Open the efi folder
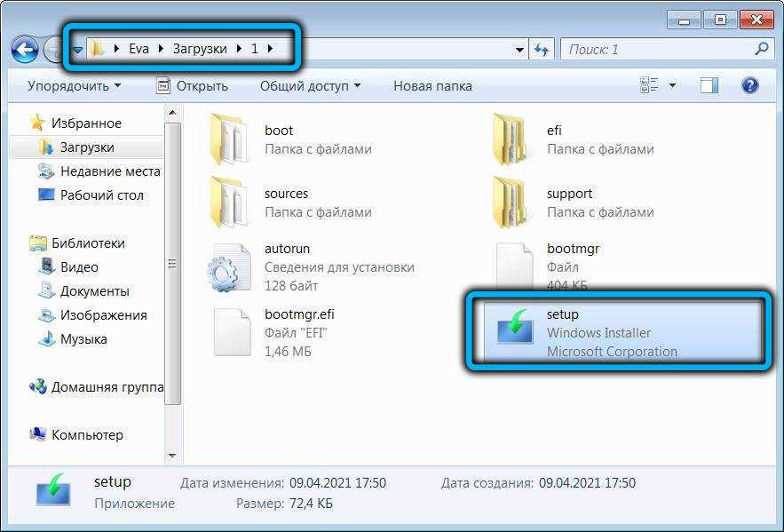 click(x=553, y=131)
